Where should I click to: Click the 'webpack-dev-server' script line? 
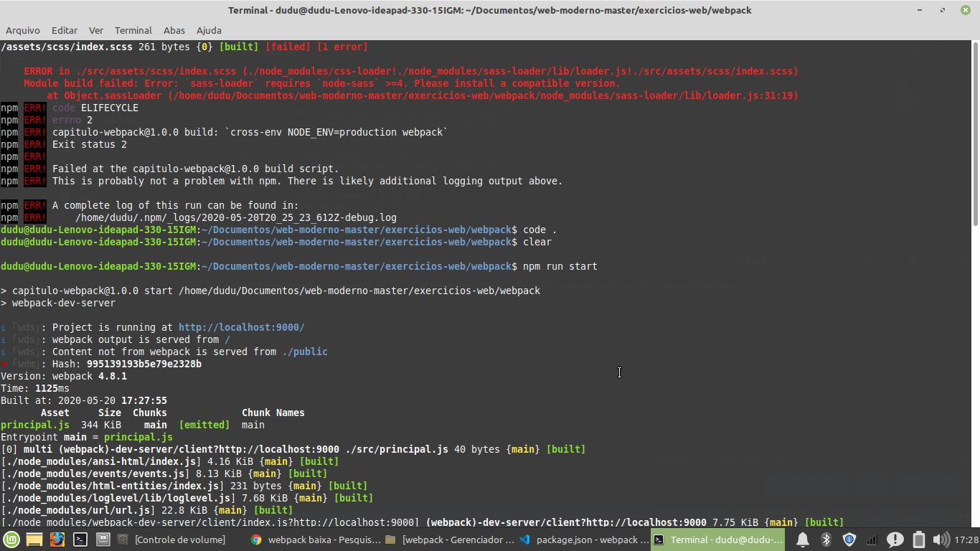pos(64,303)
